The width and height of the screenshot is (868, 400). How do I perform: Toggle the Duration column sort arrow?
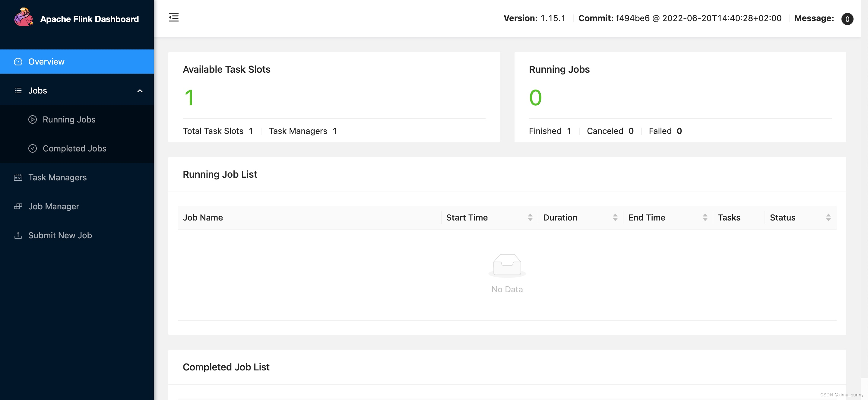pos(615,217)
